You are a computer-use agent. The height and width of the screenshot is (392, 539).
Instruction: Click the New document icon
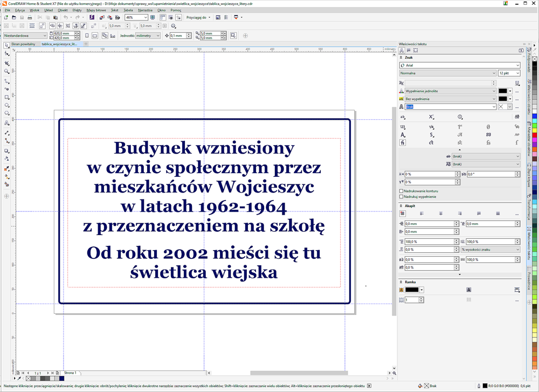point(6,17)
